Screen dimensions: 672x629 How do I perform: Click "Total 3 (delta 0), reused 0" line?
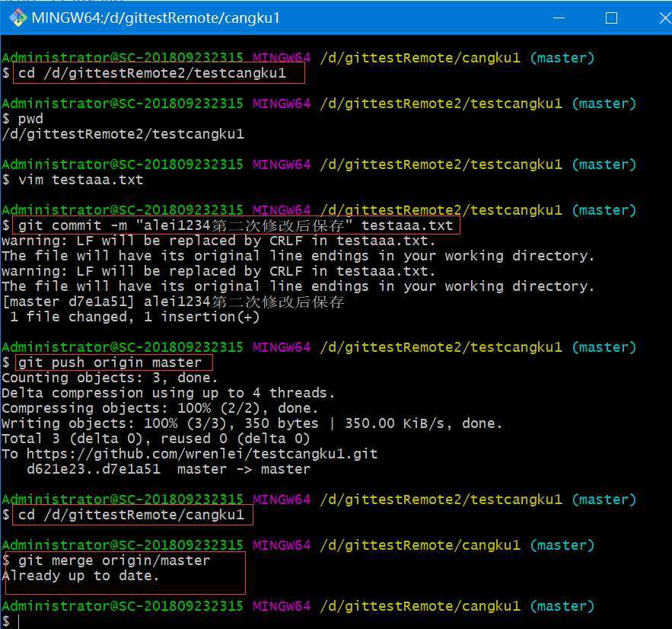click(155, 439)
